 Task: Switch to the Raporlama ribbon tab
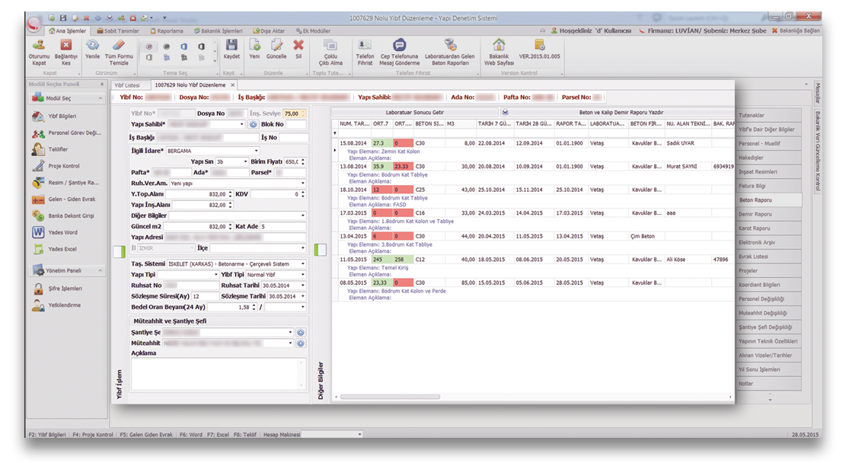tap(166, 31)
